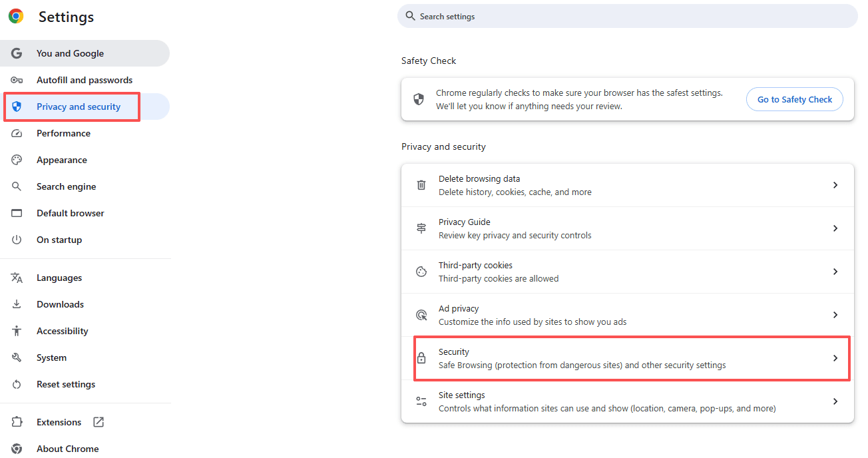Click the padlock icon for Security

tap(421, 358)
